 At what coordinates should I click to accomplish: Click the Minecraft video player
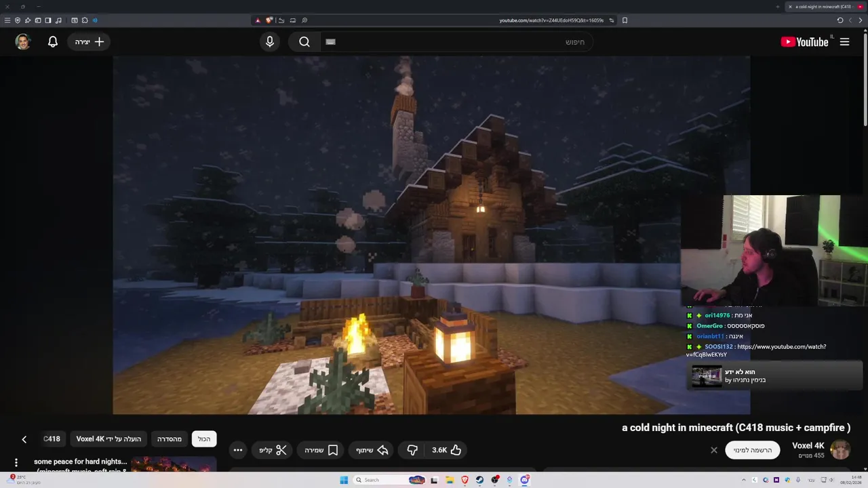pos(431,235)
